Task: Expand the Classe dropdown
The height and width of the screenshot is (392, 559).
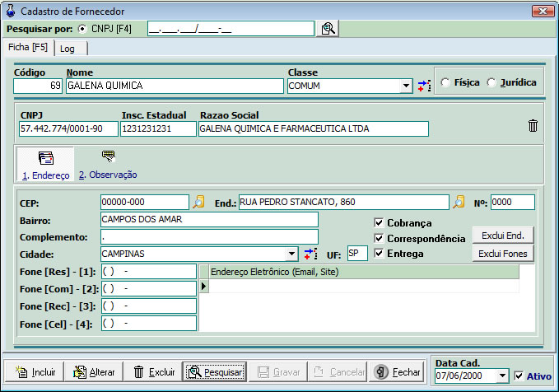Action: pyautogui.click(x=406, y=86)
